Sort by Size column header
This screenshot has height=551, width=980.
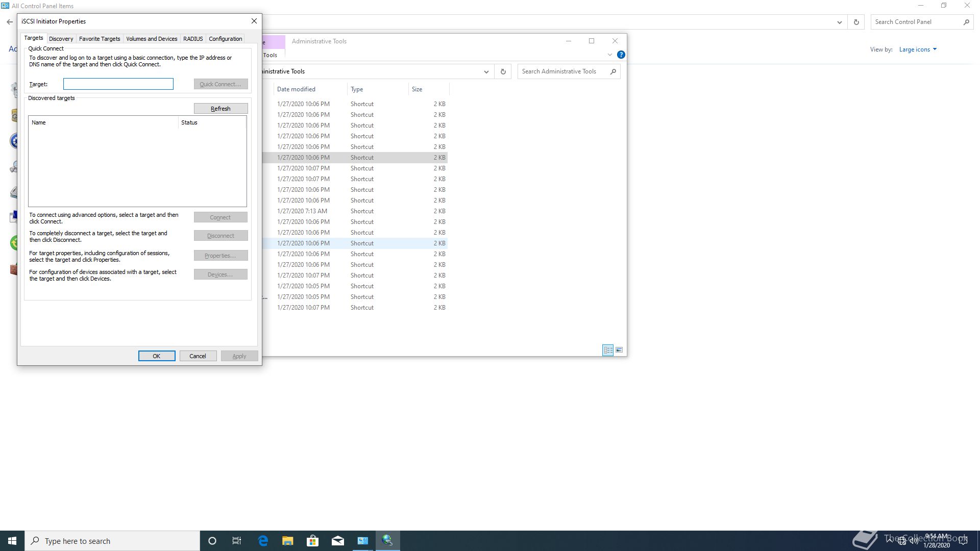pos(429,89)
